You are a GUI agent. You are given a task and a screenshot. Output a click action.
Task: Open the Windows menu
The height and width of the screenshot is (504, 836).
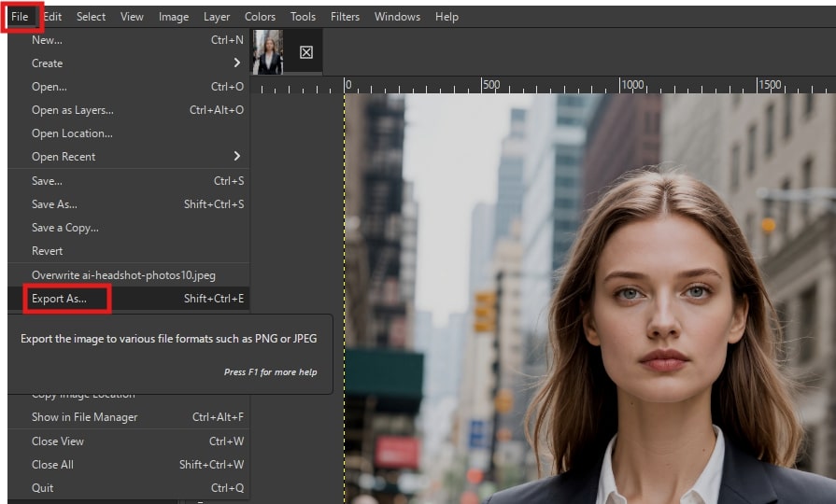pos(397,17)
